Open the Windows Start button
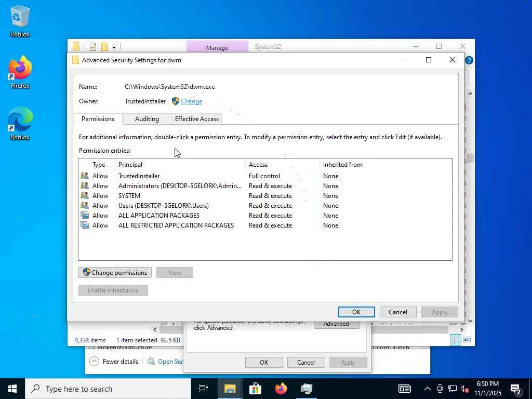The image size is (532, 399). [x=12, y=389]
